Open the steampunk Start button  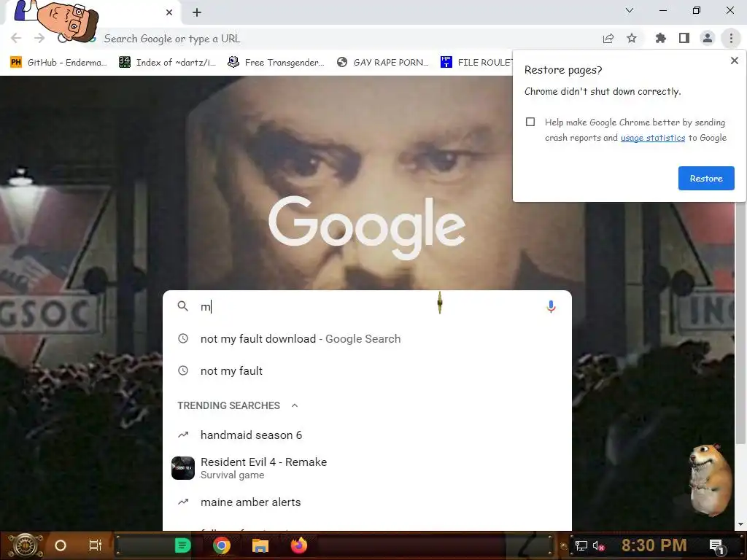(25, 545)
